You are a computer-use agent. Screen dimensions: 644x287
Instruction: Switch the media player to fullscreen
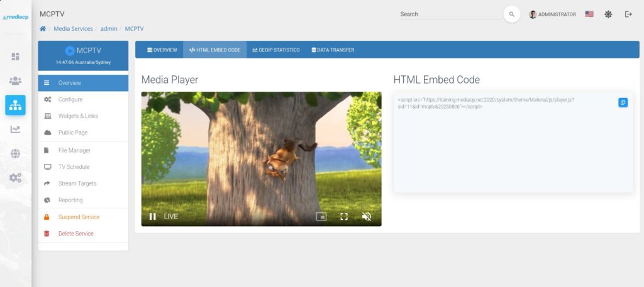344,217
